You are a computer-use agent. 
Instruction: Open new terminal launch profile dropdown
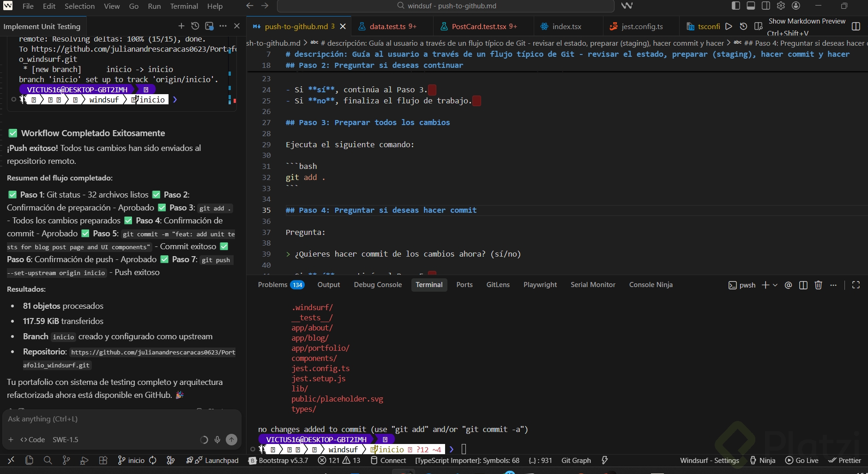pos(775,285)
